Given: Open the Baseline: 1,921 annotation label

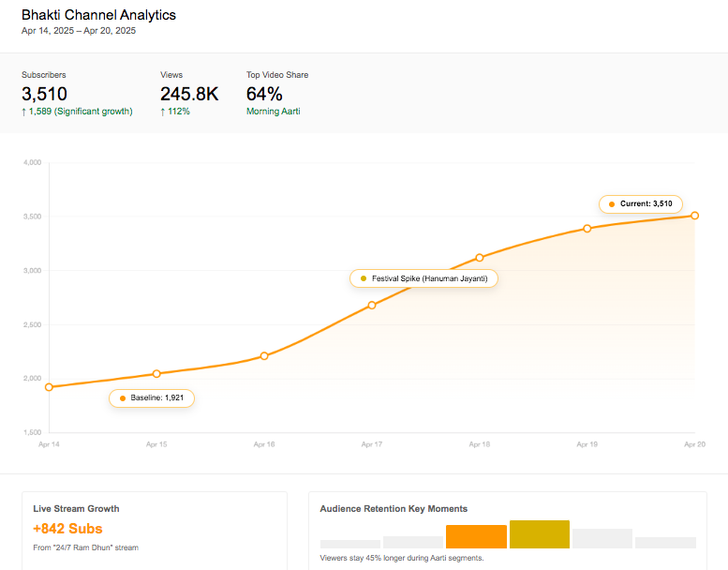Looking at the screenshot, I should 152,398.
